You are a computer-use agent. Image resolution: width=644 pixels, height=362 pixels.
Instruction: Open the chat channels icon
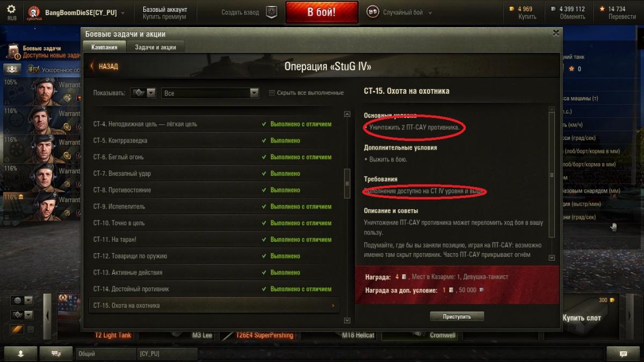(55, 353)
